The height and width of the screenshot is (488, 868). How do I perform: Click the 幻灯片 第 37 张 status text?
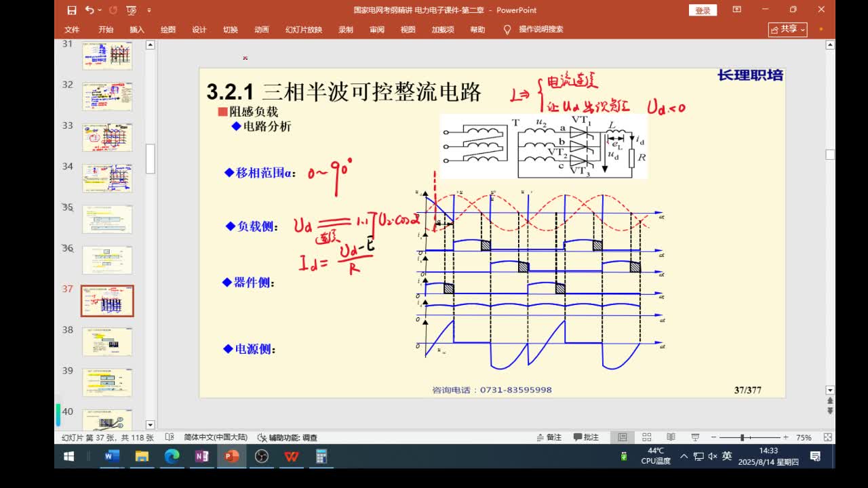click(x=108, y=438)
